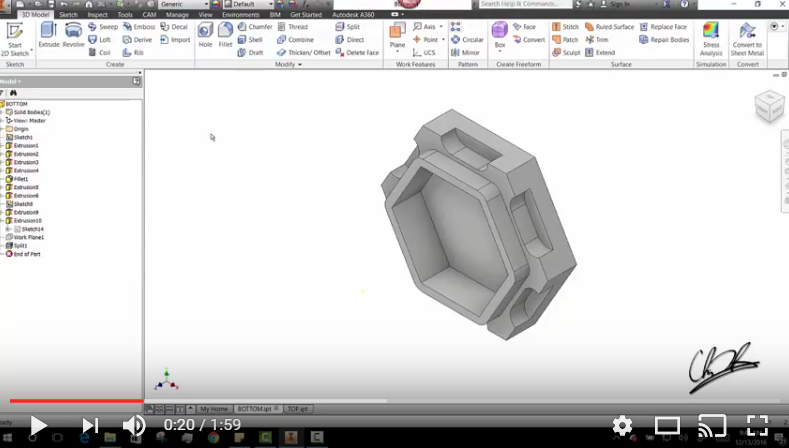789x448 pixels.
Task: Create a work Plane
Action: click(x=397, y=34)
